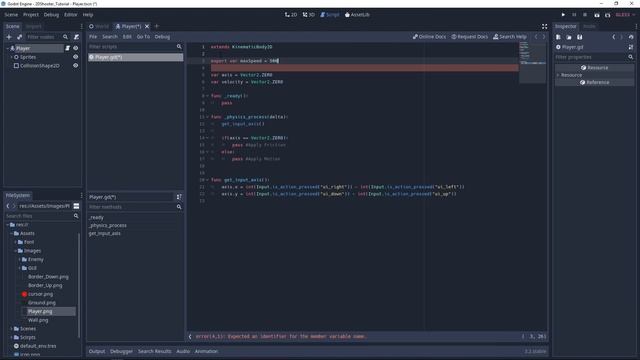The image size is (640, 360).
Task: Attach script icon in Scene dock toolbar
Action: [76, 37]
